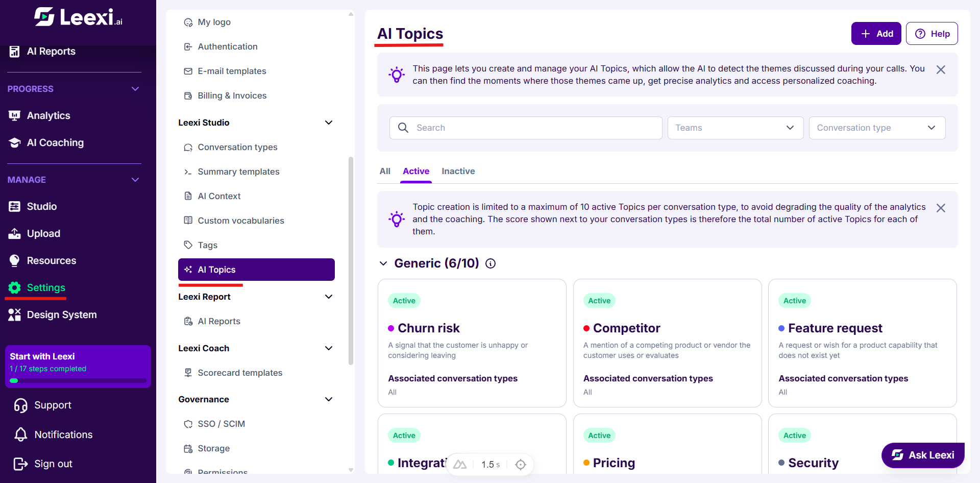Open Support headset icon

tap(21, 405)
